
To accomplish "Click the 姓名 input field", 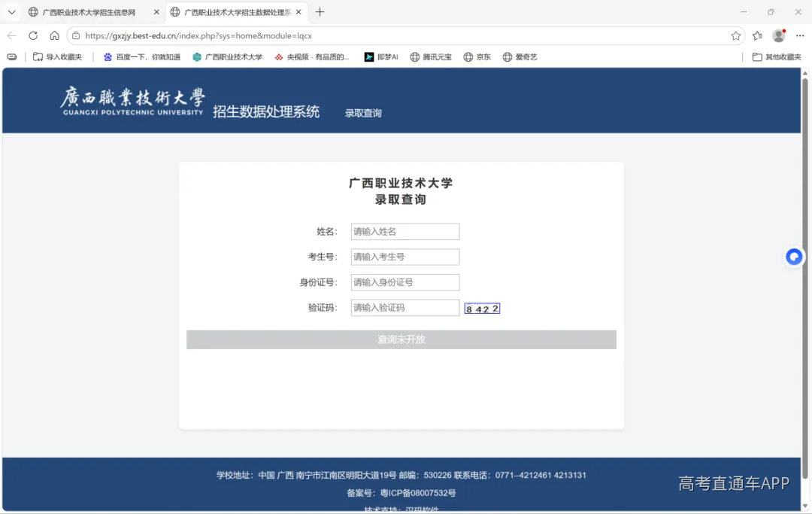I will point(405,232).
